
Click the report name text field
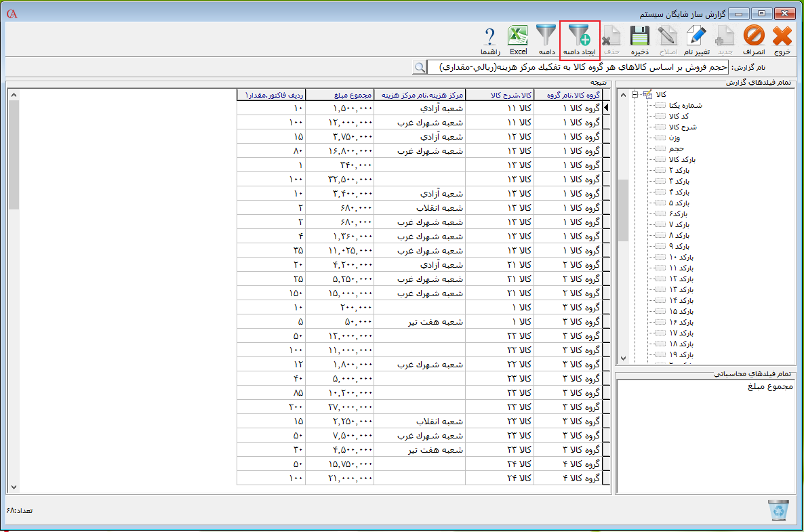[580, 67]
